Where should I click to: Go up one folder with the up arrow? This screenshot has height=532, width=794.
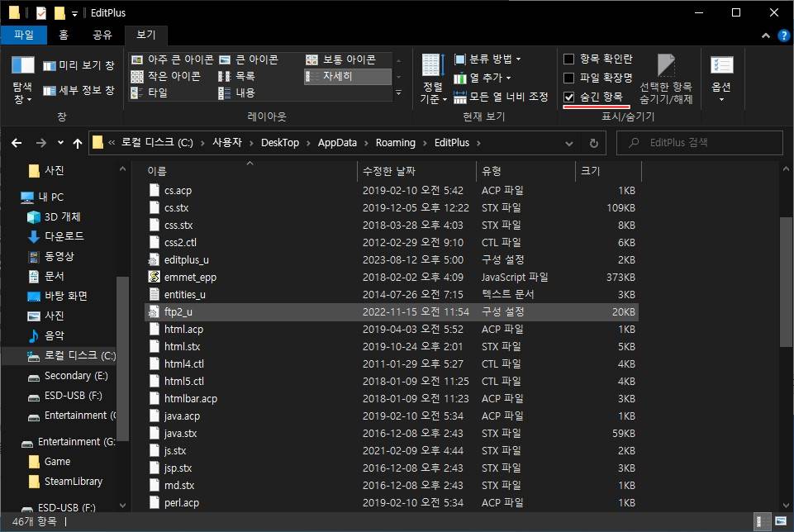pyautogui.click(x=77, y=142)
